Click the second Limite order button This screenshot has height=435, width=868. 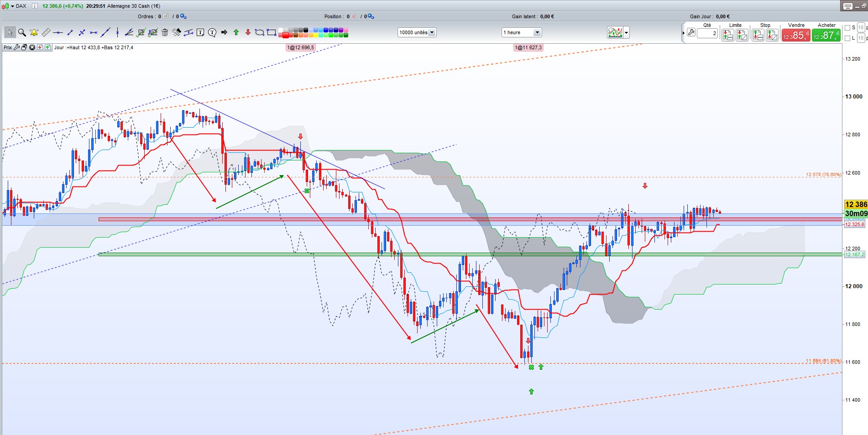coord(742,35)
